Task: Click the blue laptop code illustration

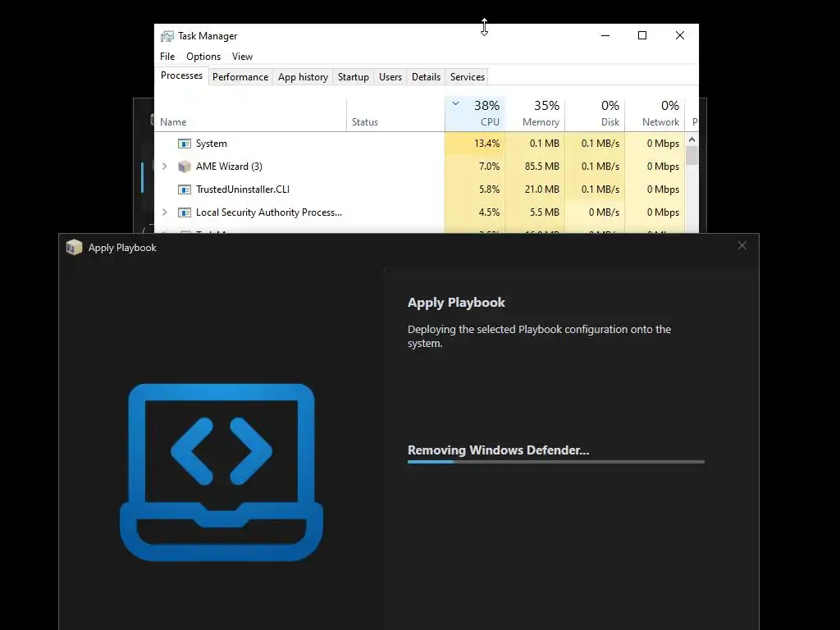Action: 221,472
